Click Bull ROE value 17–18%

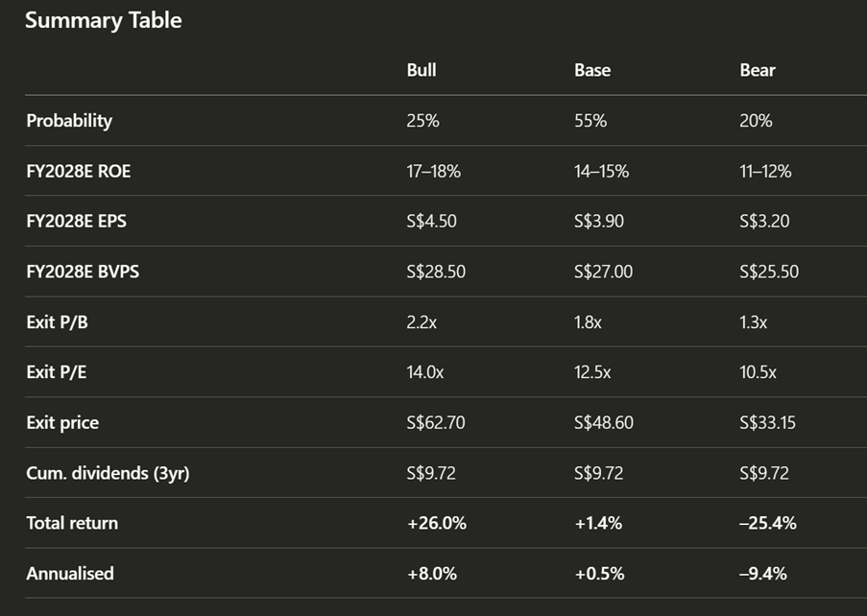(433, 171)
